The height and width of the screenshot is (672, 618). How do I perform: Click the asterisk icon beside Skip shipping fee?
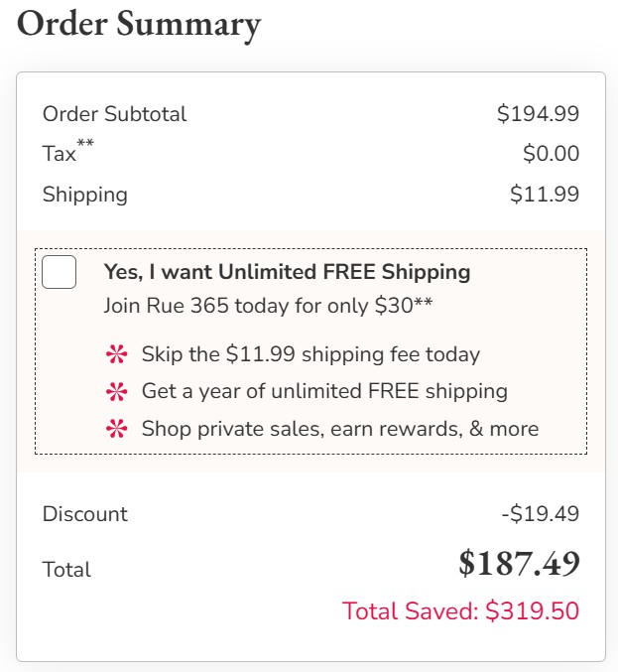(x=117, y=354)
